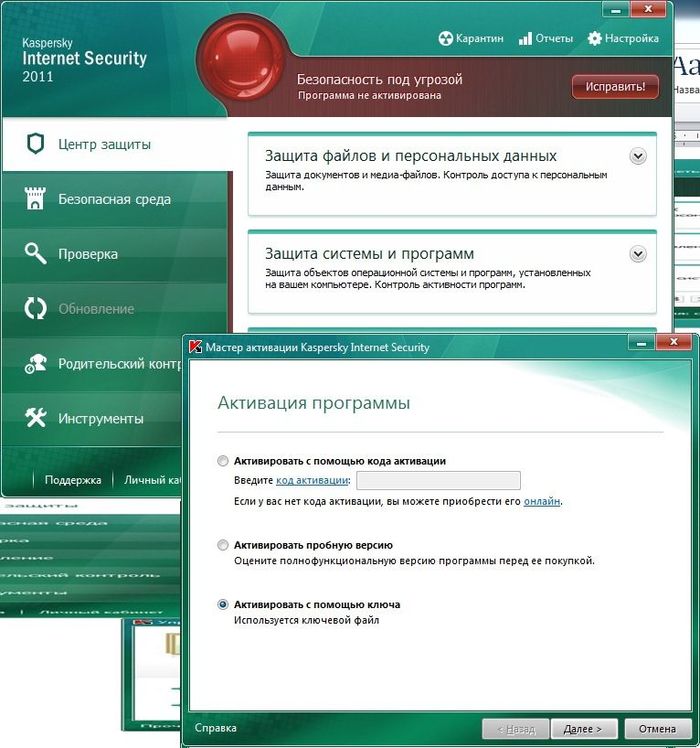Minimize the activation wizard window

642,342
